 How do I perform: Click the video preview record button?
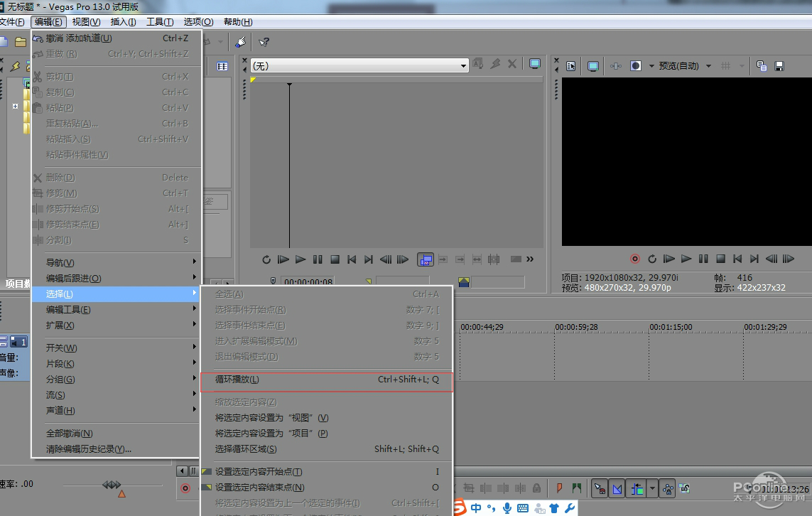[x=635, y=259]
